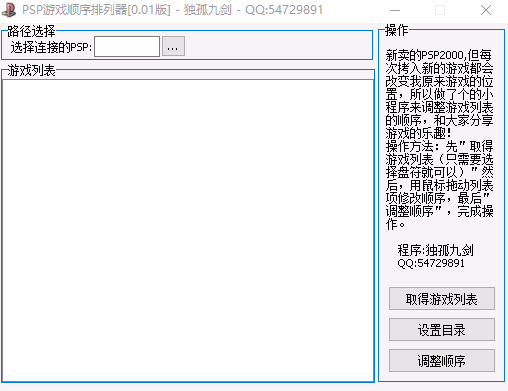Close the PSP游戏顺序排列器 window
The height and width of the screenshot is (391, 508).
486,10
